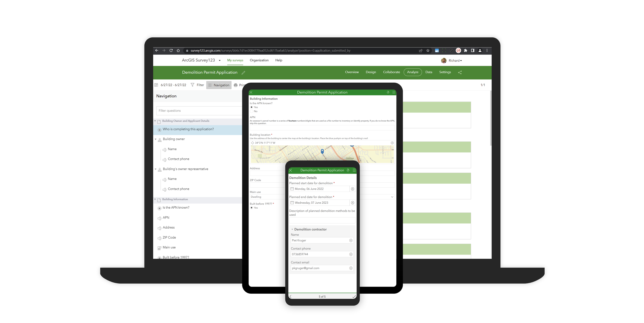Image resolution: width=644 pixels, height=323 pixels.
Task: Collapse Building Owner and Applicant Details group
Action: [155, 121]
